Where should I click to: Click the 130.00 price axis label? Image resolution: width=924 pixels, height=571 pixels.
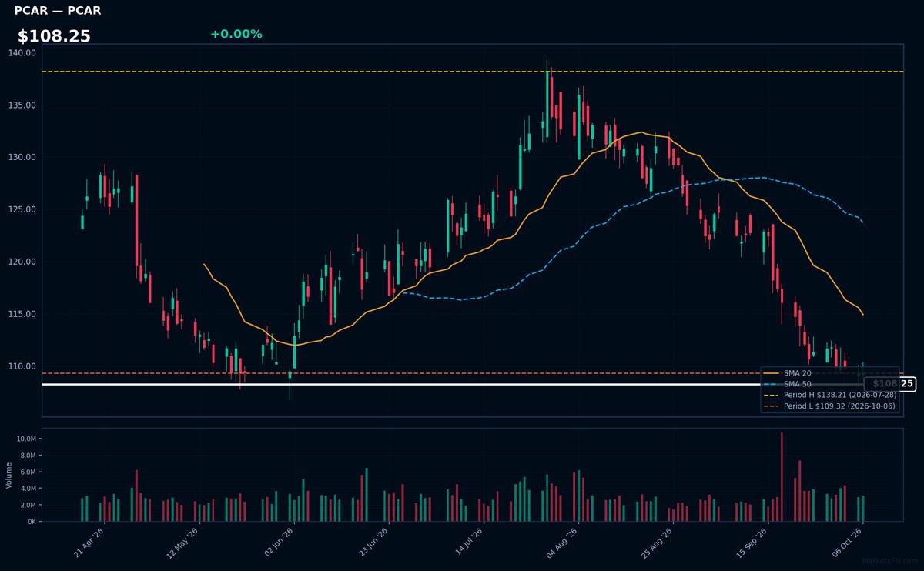[23, 157]
